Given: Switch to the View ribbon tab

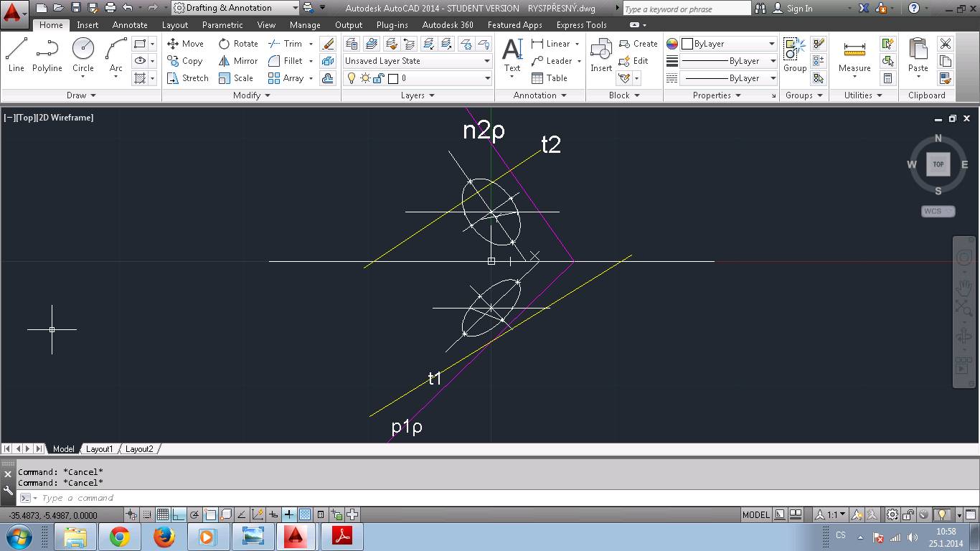Looking at the screenshot, I should (266, 24).
